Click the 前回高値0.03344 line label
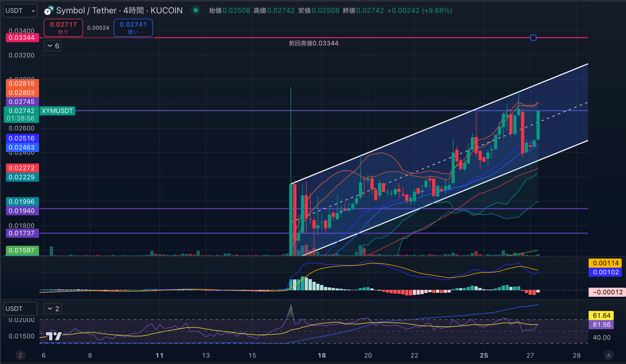This screenshot has height=364, width=626. pos(314,43)
